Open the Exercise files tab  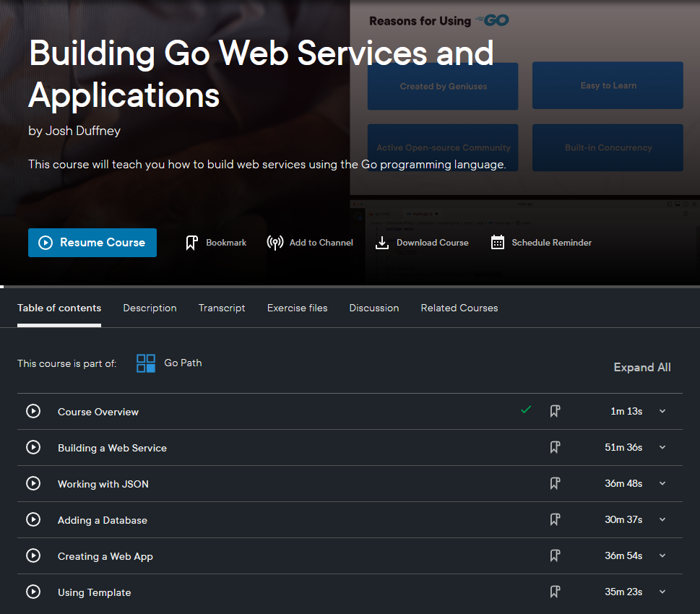(x=297, y=308)
